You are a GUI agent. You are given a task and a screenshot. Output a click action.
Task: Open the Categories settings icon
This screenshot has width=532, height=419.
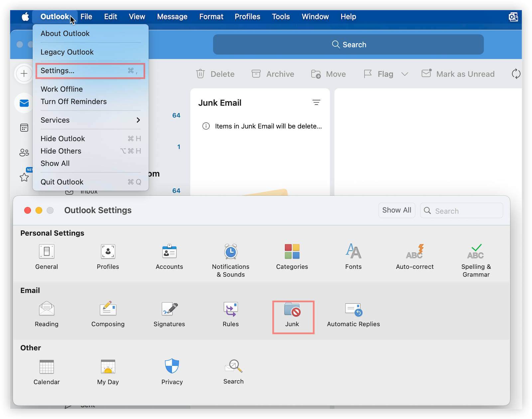[x=292, y=252]
